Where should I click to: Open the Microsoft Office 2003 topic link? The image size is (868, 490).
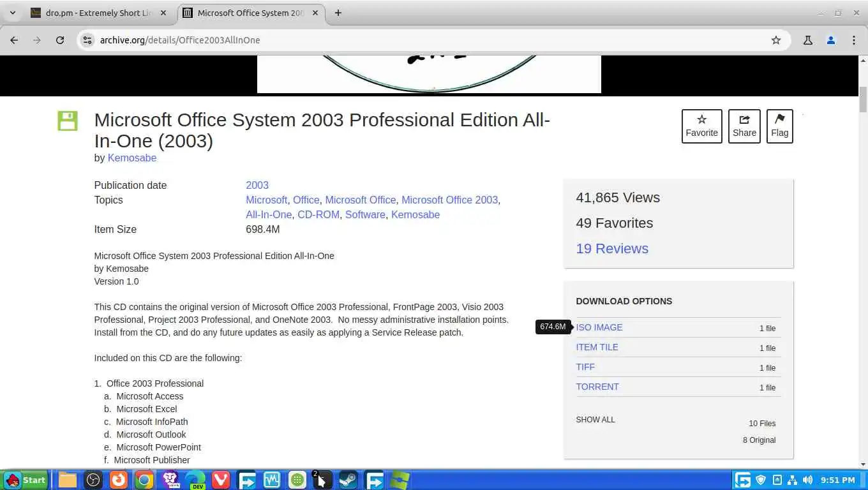[449, 200]
